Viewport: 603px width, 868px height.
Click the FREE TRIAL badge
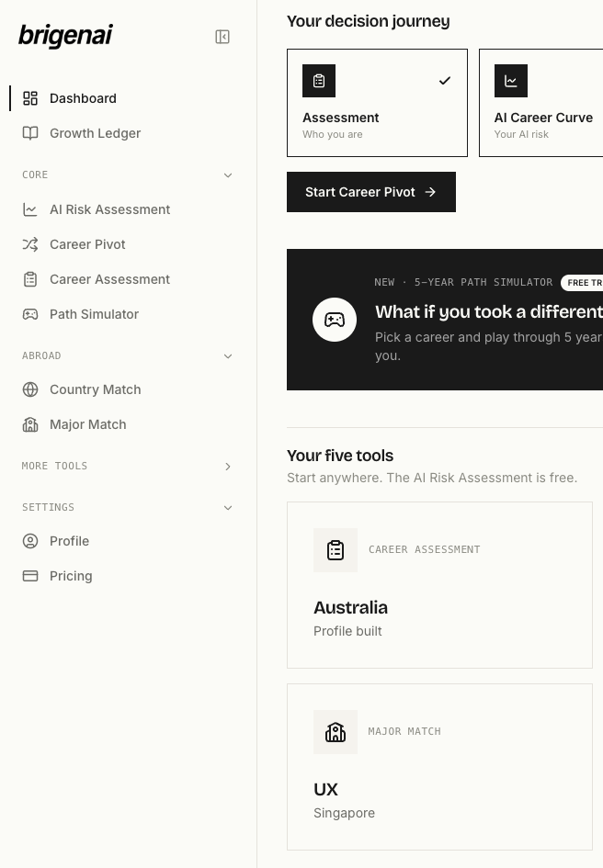[x=582, y=282]
